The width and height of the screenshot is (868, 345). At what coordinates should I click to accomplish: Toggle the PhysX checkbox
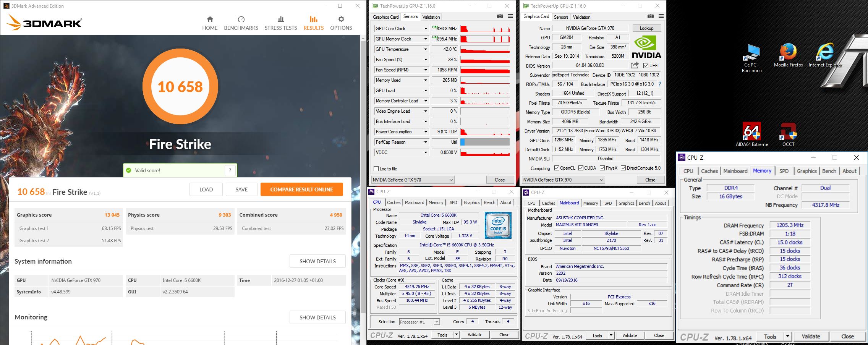[602, 168]
